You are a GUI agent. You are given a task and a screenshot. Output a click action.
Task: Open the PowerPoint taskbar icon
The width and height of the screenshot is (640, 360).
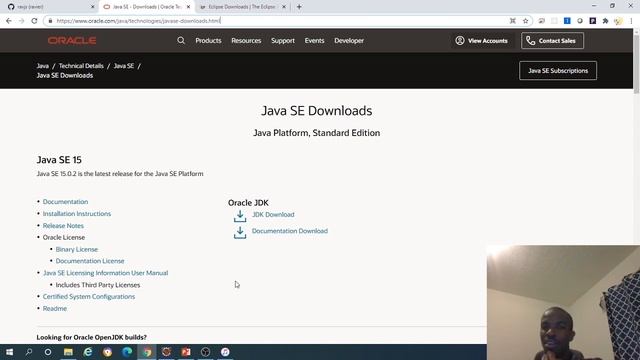(x=186, y=352)
